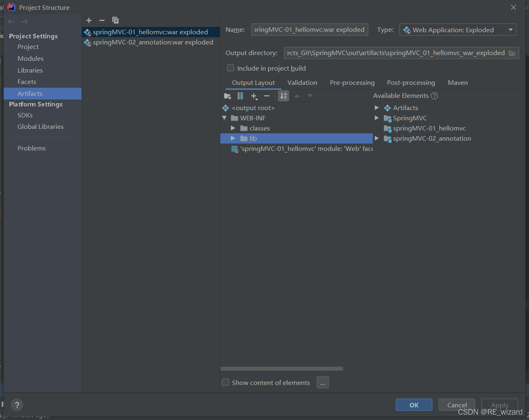This screenshot has width=529, height=420.
Task: Move selected element up
Action: (297, 96)
